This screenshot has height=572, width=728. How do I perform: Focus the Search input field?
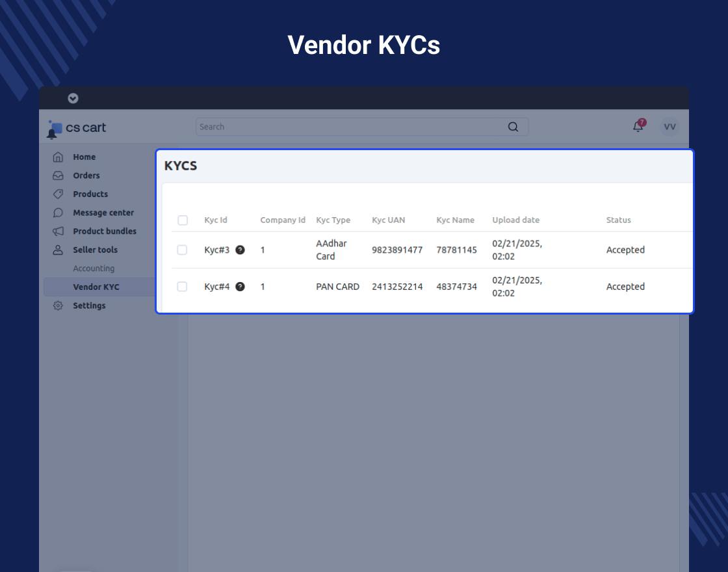(x=361, y=127)
